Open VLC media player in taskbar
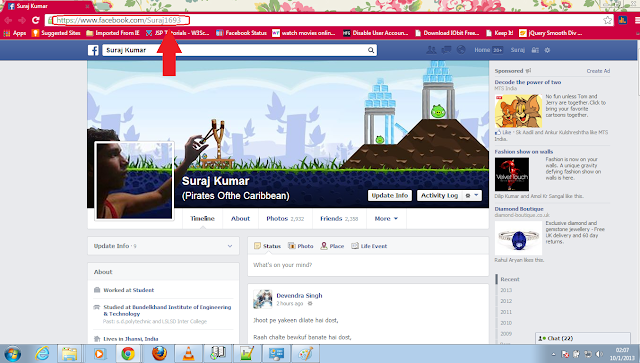Screen dimensions: 640x363 tap(188, 354)
